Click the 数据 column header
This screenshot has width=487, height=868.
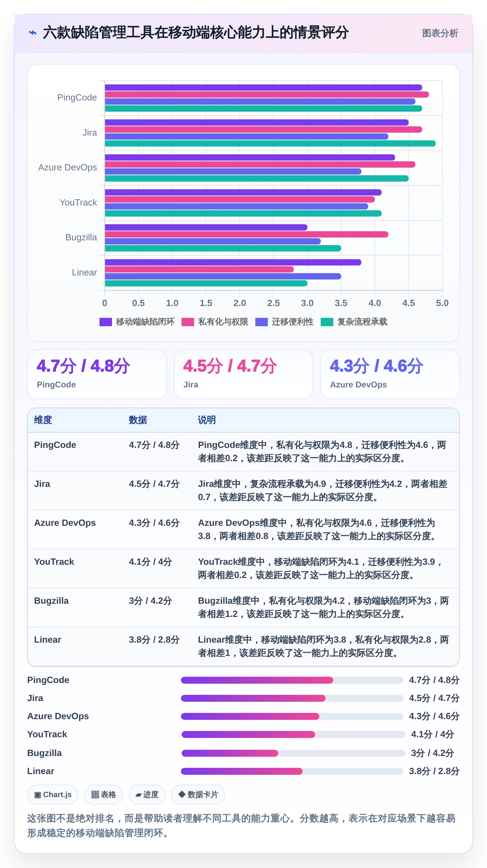click(x=138, y=420)
